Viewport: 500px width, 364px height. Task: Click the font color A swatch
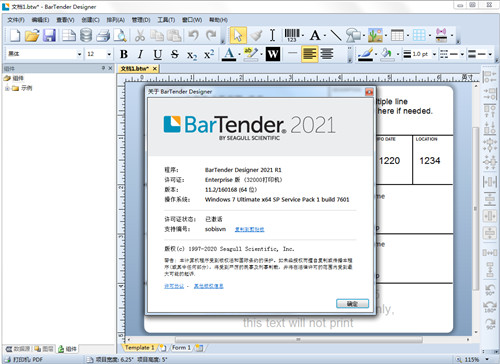click(x=229, y=54)
